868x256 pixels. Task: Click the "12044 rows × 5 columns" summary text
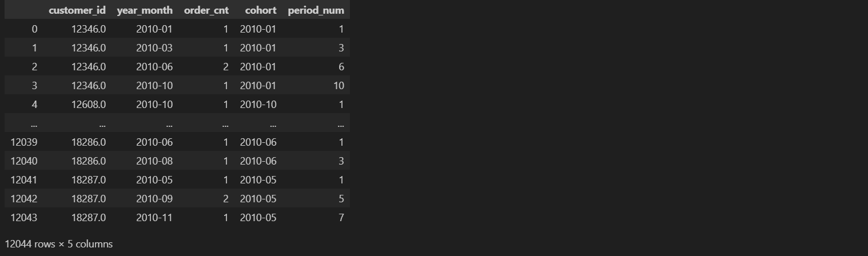click(x=59, y=244)
